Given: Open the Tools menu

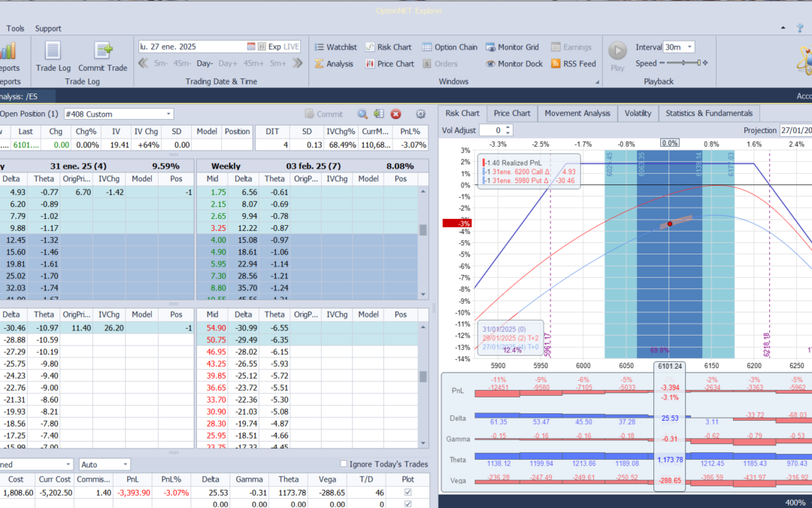Looking at the screenshot, I should coord(16,29).
